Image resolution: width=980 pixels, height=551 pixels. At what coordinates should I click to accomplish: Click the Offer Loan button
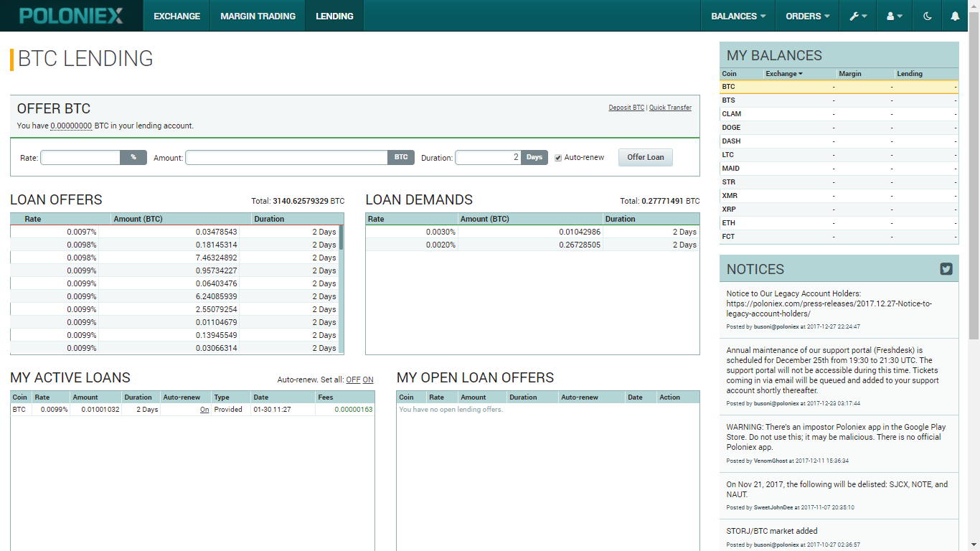(x=646, y=157)
